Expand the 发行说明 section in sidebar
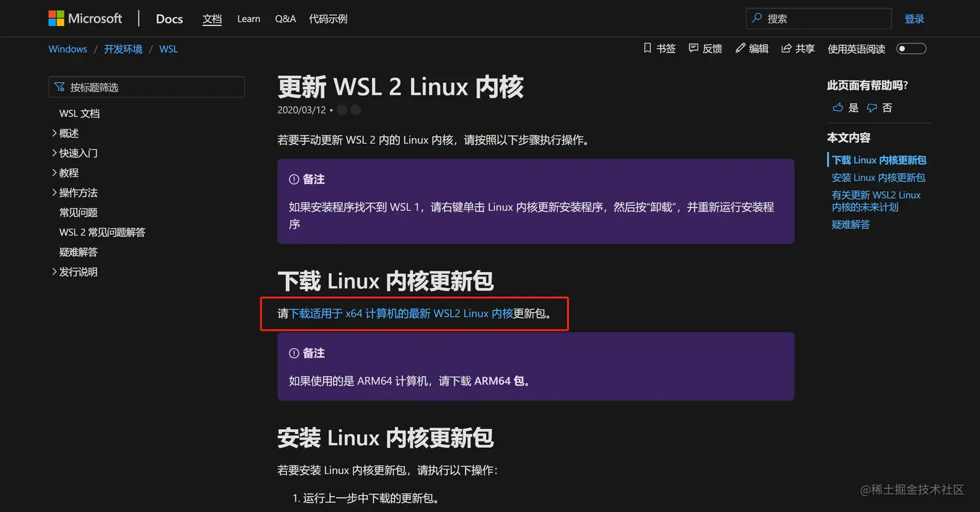The height and width of the screenshot is (512, 980). point(54,272)
